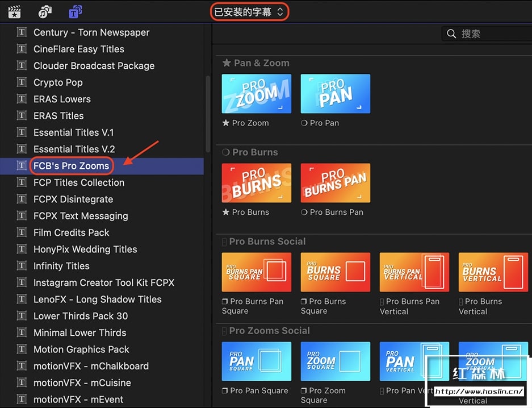Image resolution: width=532 pixels, height=408 pixels.
Task: Click the Pro Zooms Social section header
Action: (x=266, y=331)
